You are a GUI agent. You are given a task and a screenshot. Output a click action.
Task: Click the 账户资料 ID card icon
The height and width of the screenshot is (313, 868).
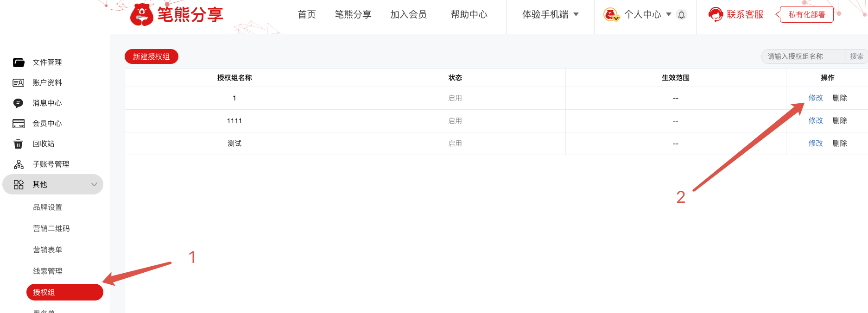pyautogui.click(x=19, y=83)
